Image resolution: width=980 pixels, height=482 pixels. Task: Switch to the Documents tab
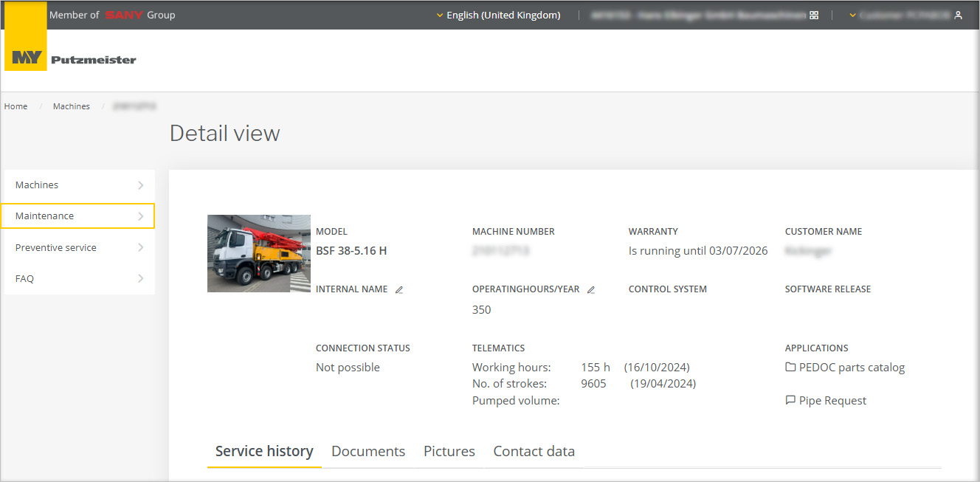coord(368,451)
